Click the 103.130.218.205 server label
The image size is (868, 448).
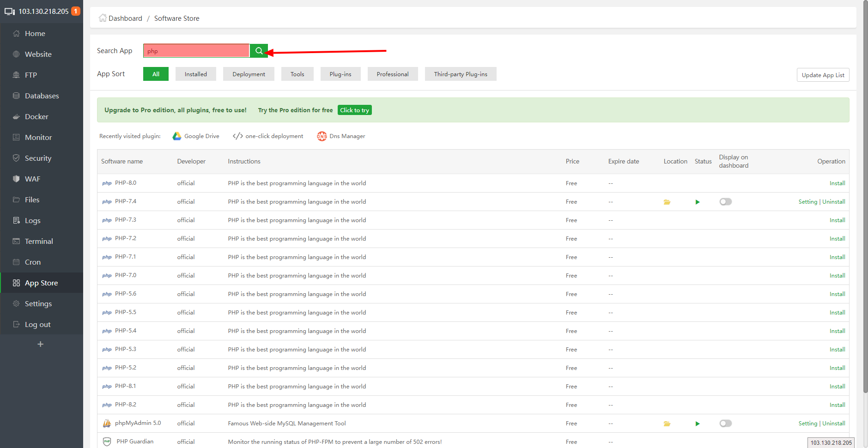(x=43, y=11)
